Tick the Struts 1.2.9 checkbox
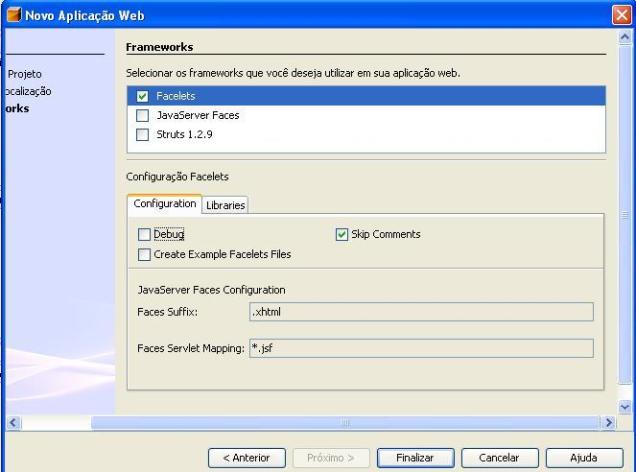Screen dimensions: 636x472 click(141, 134)
